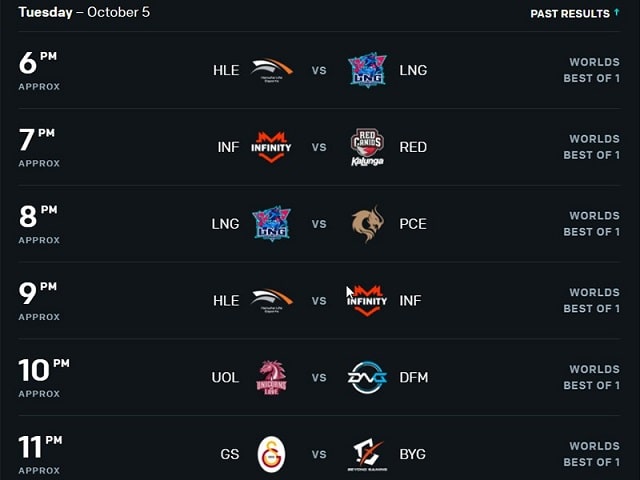Click the Tuesday – October 5 date header
The width and height of the screenshot is (640, 480).
click(84, 12)
